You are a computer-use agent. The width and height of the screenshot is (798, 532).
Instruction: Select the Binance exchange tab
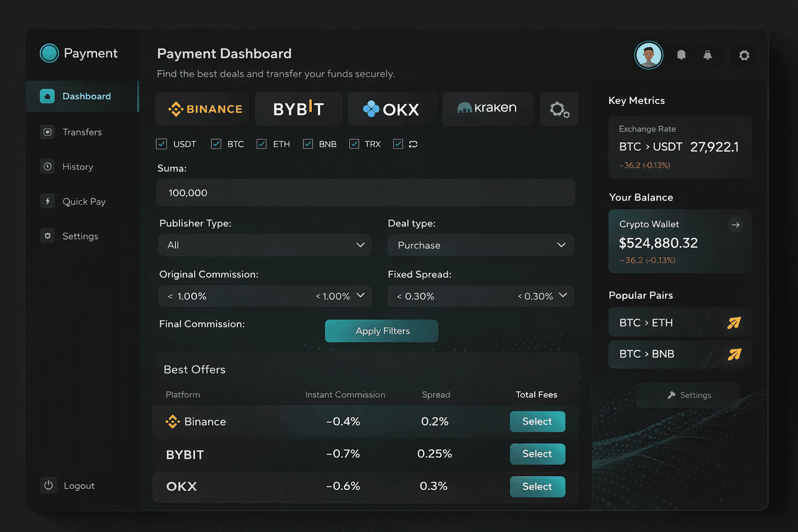click(x=202, y=109)
